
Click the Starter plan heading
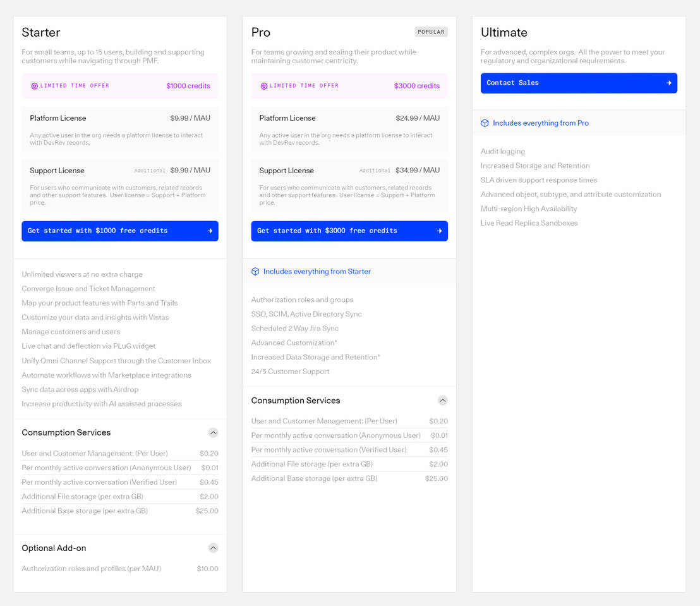point(40,32)
